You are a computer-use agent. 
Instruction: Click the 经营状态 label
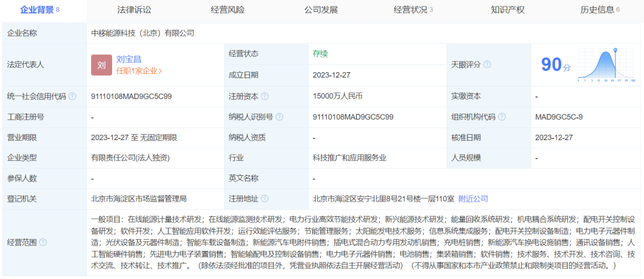[x=243, y=54]
